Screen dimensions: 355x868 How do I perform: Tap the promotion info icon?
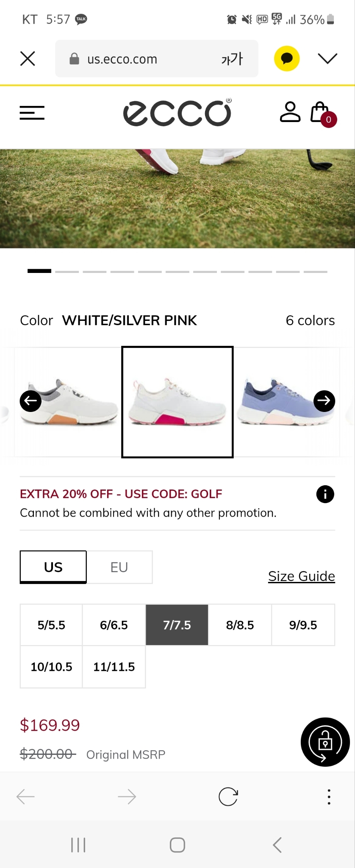point(325,494)
